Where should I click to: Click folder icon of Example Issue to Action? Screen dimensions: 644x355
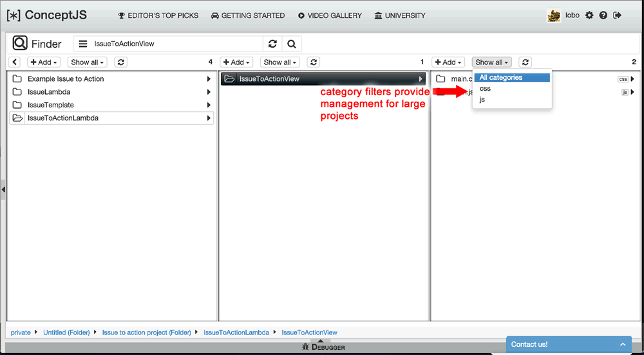pos(17,78)
